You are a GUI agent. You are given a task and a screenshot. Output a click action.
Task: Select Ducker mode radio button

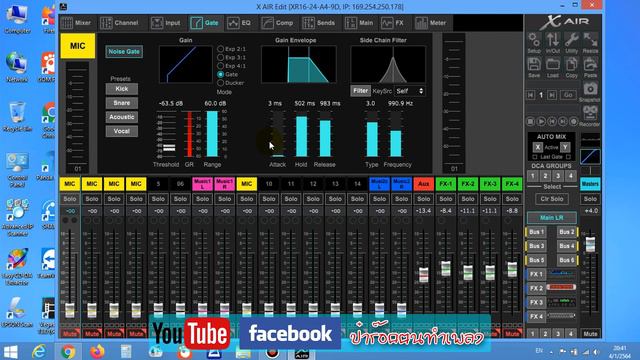[x=221, y=83]
